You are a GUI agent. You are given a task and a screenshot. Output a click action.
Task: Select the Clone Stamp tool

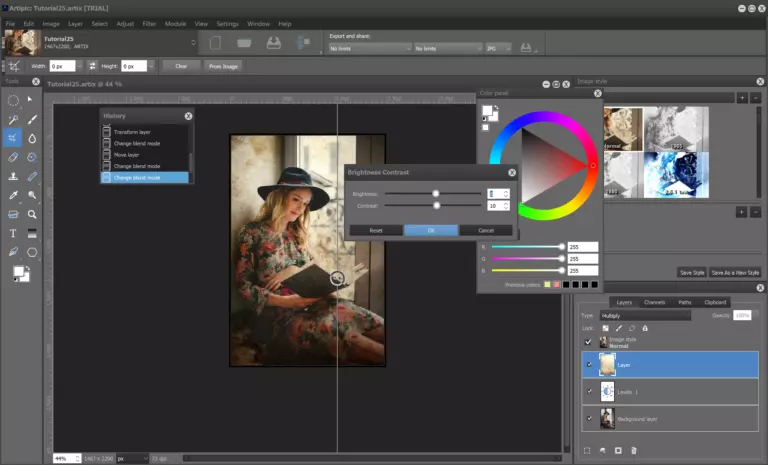(13, 177)
